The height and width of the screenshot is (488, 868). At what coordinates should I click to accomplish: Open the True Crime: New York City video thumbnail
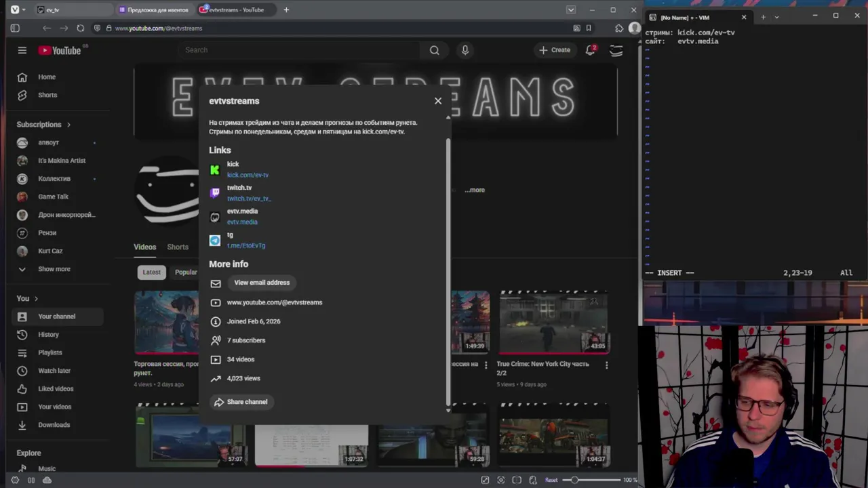coord(554,322)
